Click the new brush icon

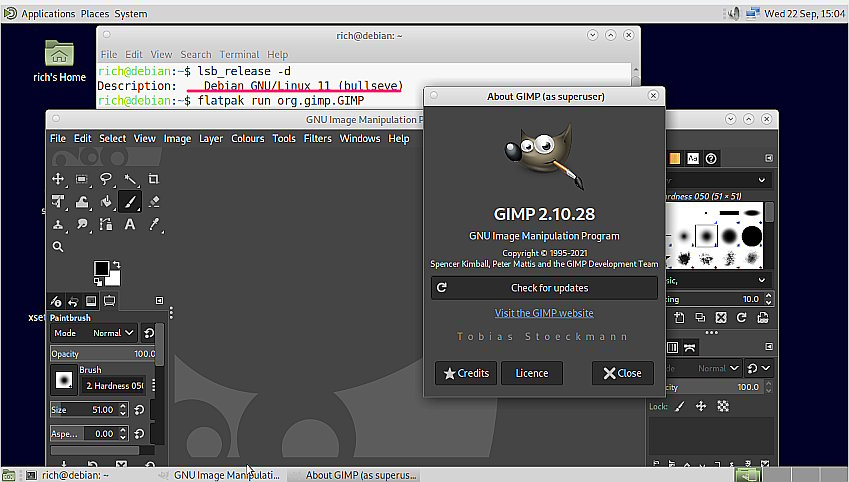click(x=679, y=318)
